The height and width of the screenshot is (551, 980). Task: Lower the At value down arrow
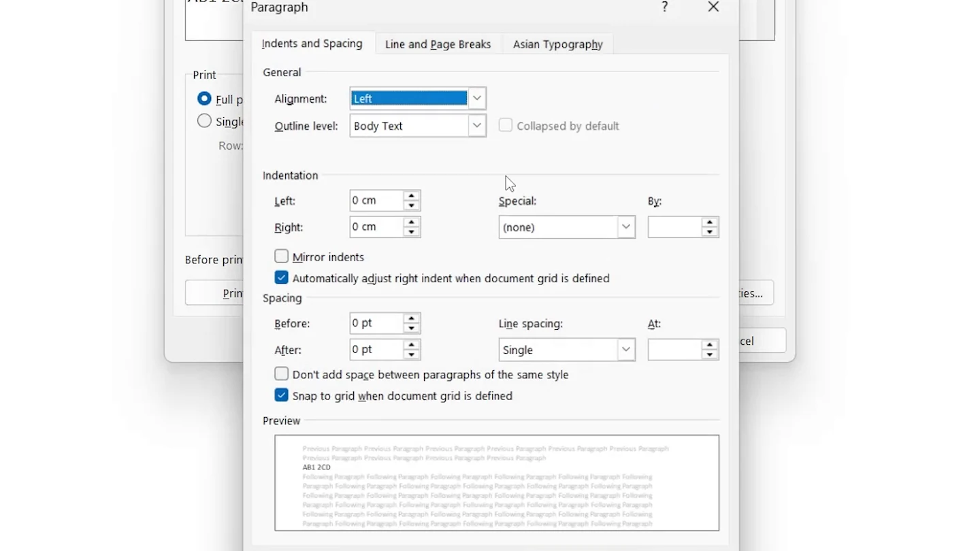point(710,354)
